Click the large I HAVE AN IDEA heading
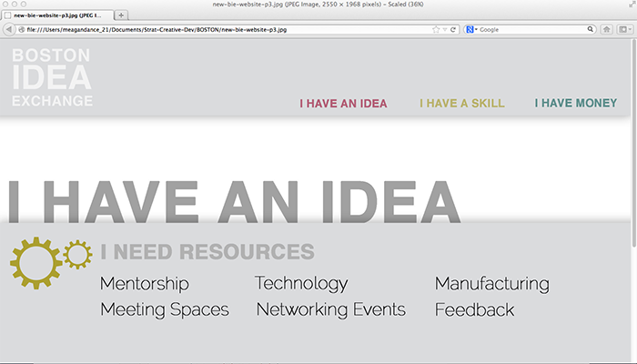The height and width of the screenshot is (364, 637). click(235, 202)
